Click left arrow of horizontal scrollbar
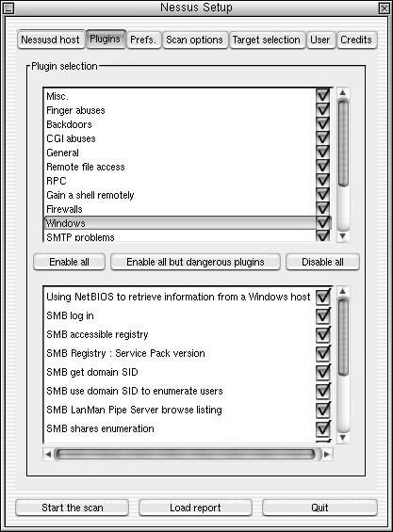393x532 pixels. (48, 454)
